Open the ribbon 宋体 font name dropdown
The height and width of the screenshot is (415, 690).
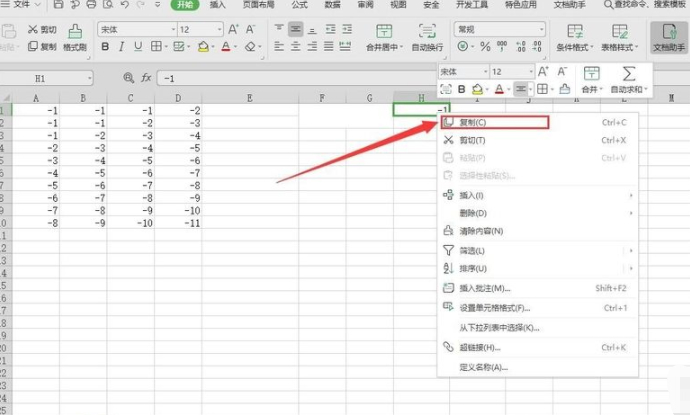pyautogui.click(x=173, y=29)
